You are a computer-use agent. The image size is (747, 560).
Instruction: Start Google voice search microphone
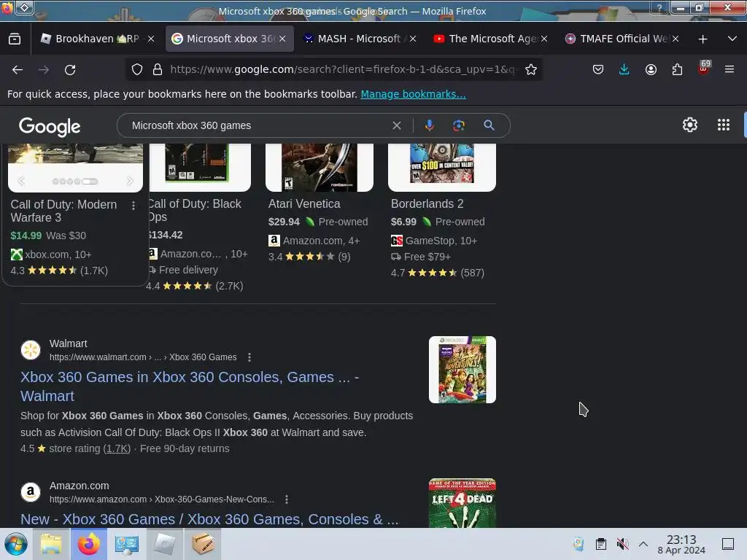click(x=429, y=125)
